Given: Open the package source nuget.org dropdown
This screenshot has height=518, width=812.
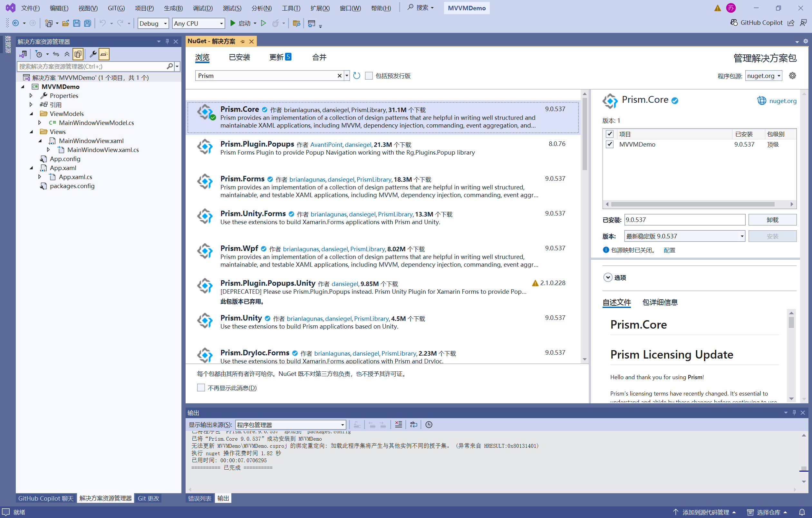Looking at the screenshot, I should click(763, 76).
